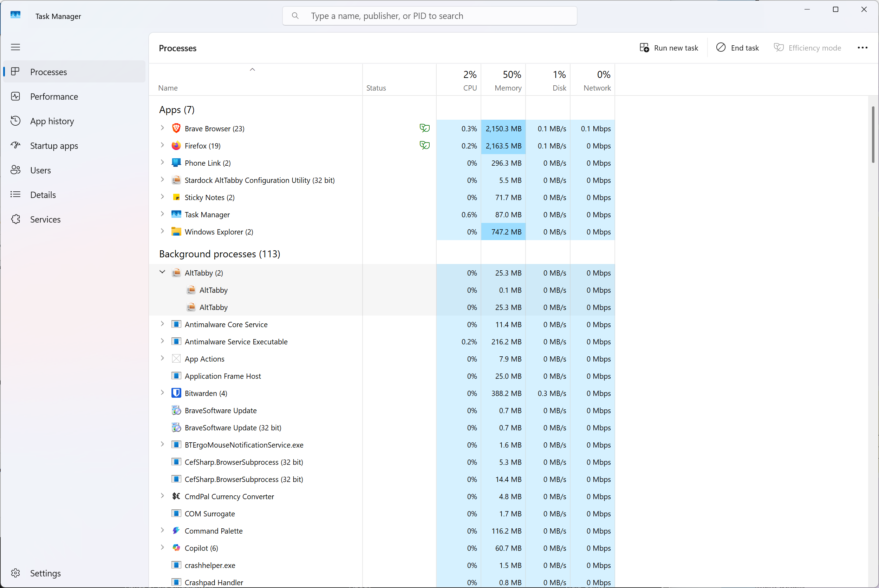
Task: Expand the Antimalware Service Executable row
Action: (x=162, y=341)
